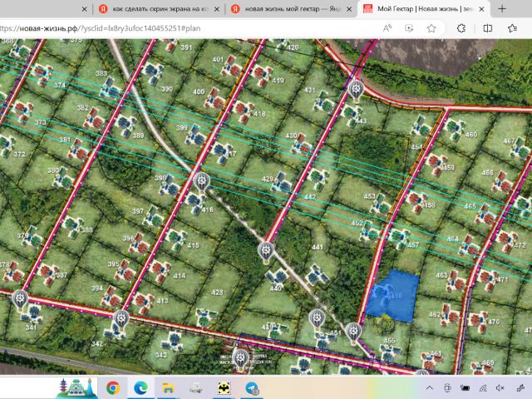Select the balloon marker above plot 440
This screenshot has height=399, width=532.
(266, 251)
